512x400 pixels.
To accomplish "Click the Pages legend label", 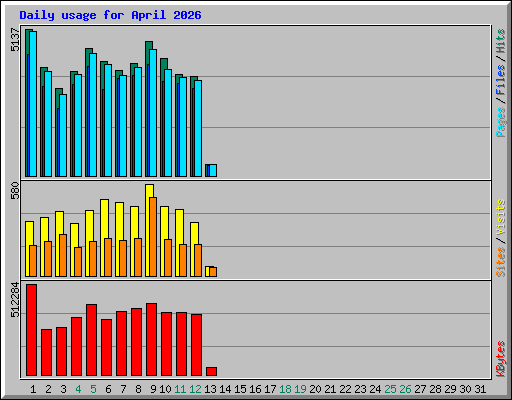I will [501, 122].
